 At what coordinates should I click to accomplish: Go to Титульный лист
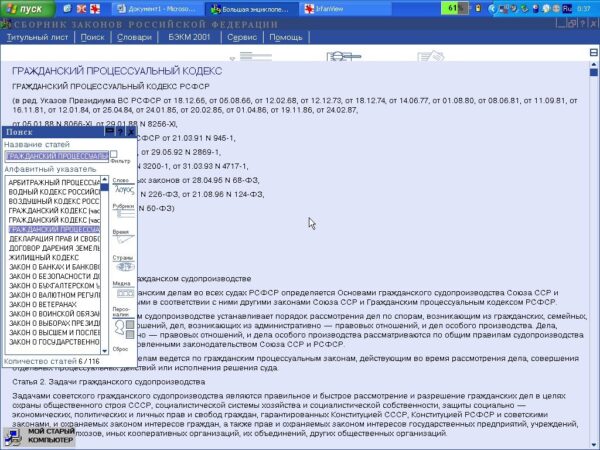(37, 37)
